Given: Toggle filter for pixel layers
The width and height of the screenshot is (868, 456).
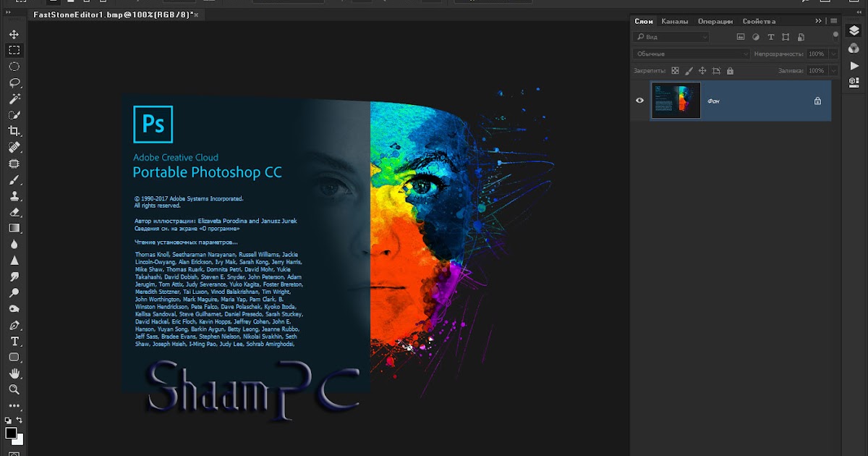Looking at the screenshot, I should click(x=740, y=37).
